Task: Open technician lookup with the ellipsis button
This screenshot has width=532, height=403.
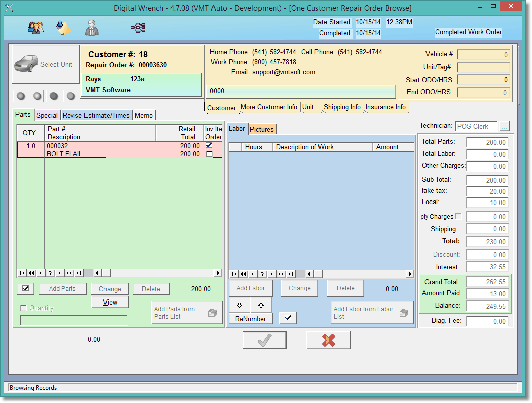Action: coord(504,126)
